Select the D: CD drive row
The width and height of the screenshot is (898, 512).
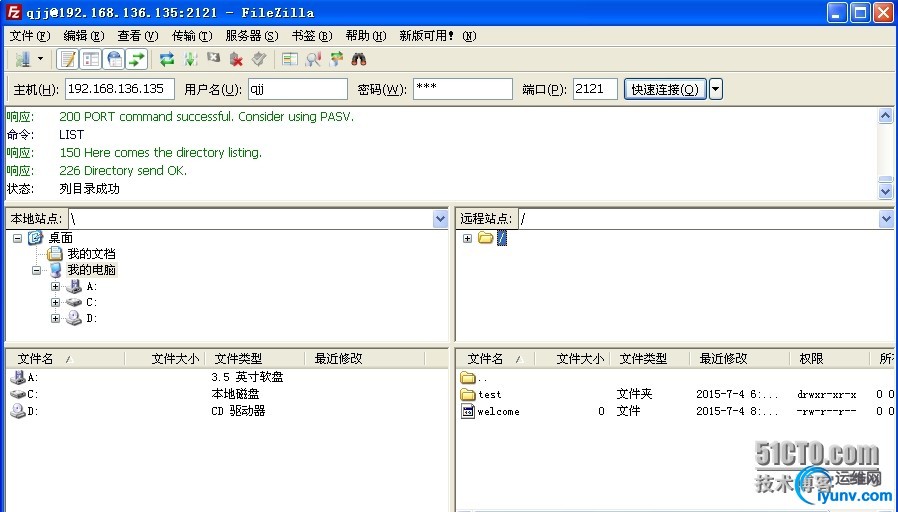[x=227, y=411]
